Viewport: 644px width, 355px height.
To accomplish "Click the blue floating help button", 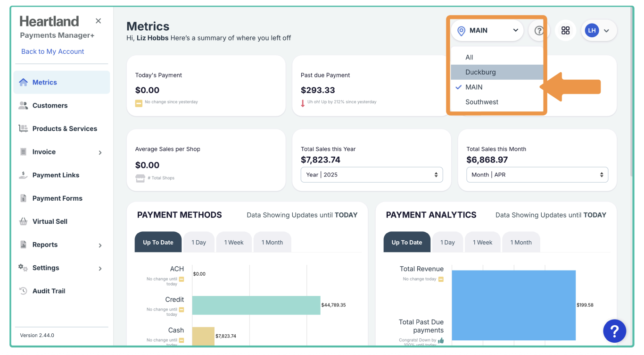I will click(x=614, y=331).
